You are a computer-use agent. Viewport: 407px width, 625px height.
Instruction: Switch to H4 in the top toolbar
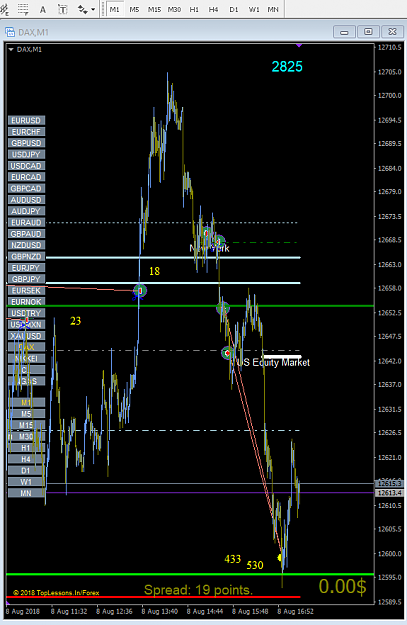click(213, 9)
